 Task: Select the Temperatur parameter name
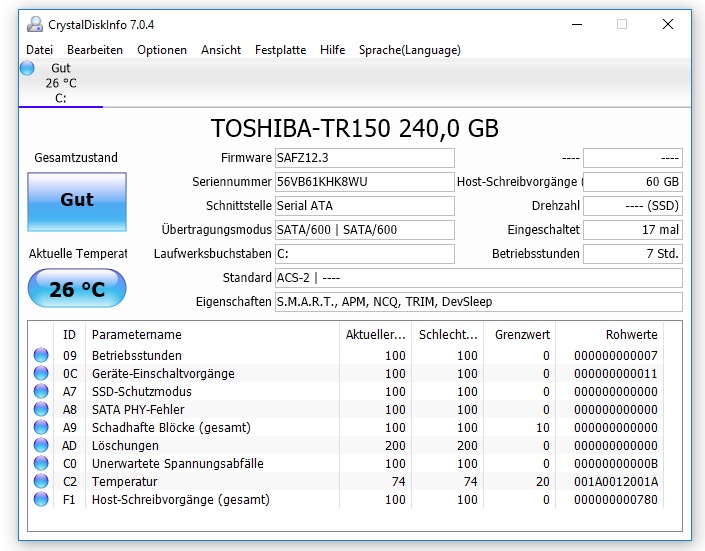[x=125, y=481]
